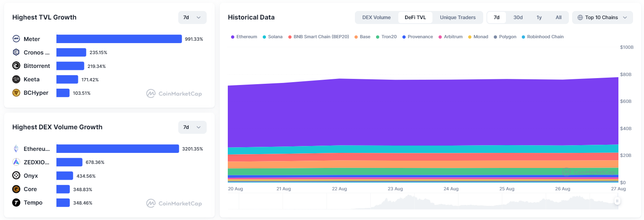This screenshot has height=220, width=644.
Task: Click the 25 Aug date label on chart axis
Action: click(x=507, y=189)
